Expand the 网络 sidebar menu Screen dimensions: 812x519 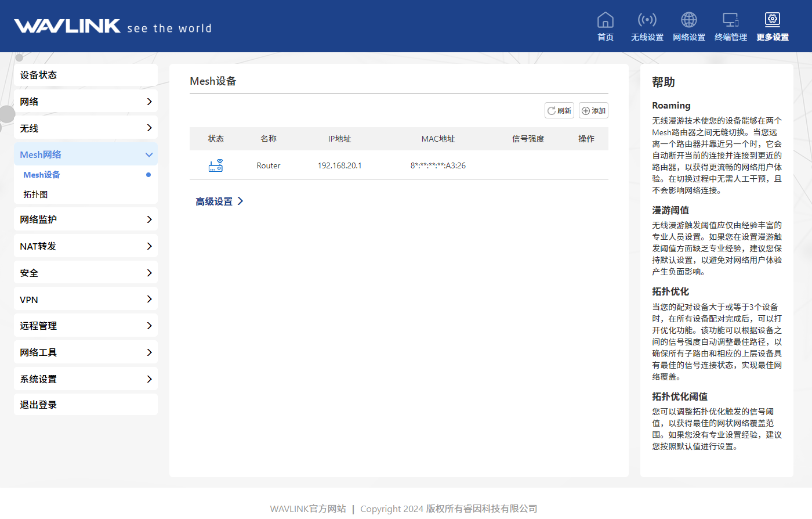tap(86, 102)
